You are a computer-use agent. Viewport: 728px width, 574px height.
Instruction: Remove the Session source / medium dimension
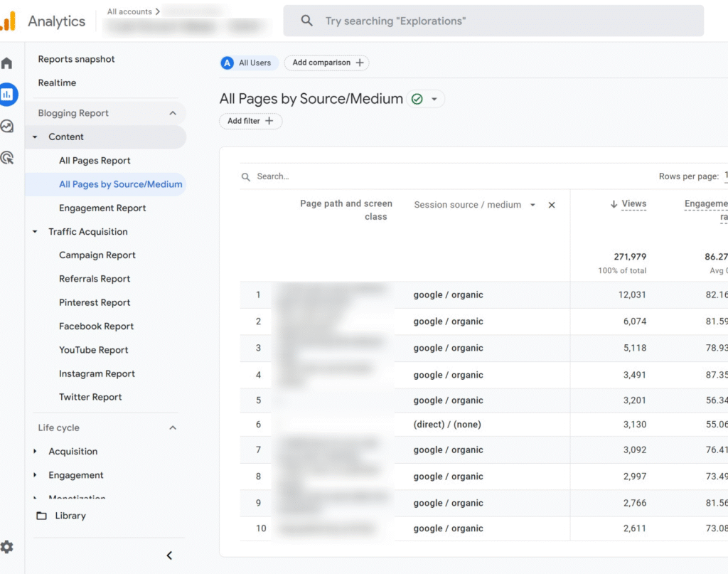tap(552, 205)
